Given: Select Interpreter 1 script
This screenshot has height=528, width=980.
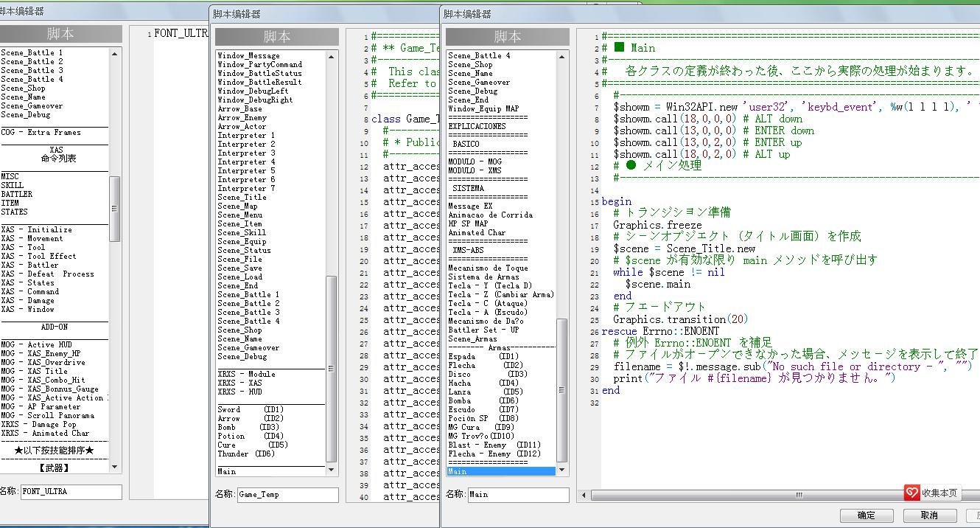Looking at the screenshot, I should (x=247, y=135).
